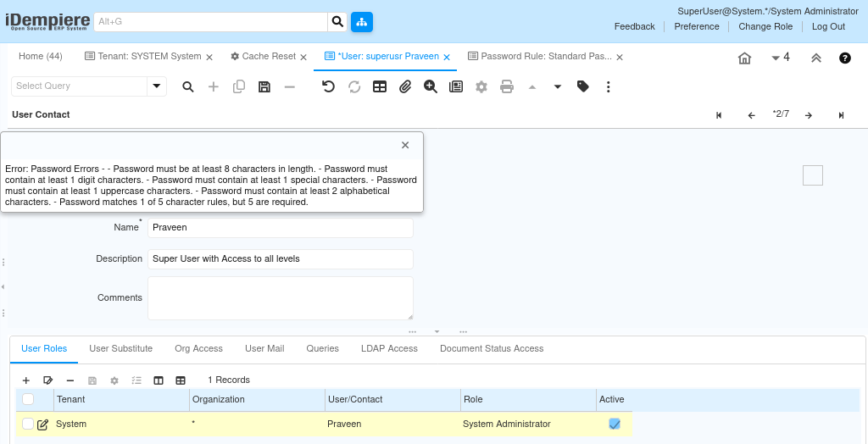Click into the Description field

(x=280, y=258)
